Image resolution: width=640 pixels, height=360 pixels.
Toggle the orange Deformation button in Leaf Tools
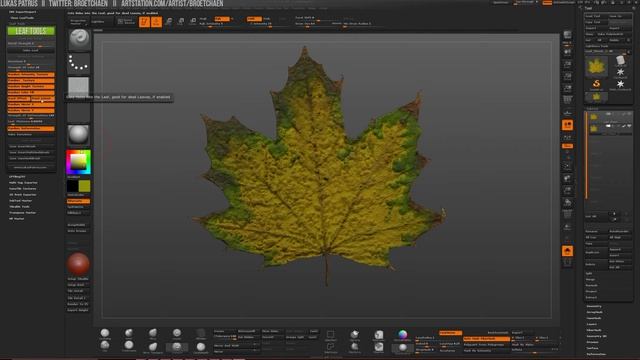31,129
